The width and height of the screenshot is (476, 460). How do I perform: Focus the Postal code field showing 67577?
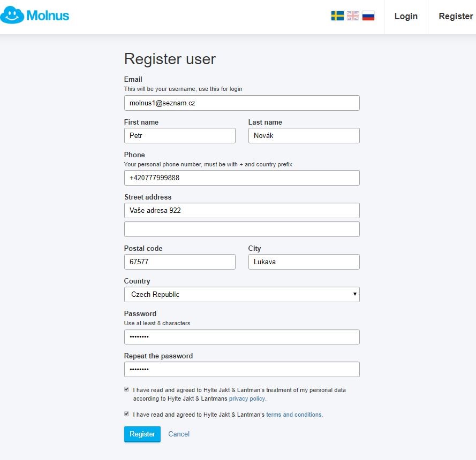pos(180,262)
